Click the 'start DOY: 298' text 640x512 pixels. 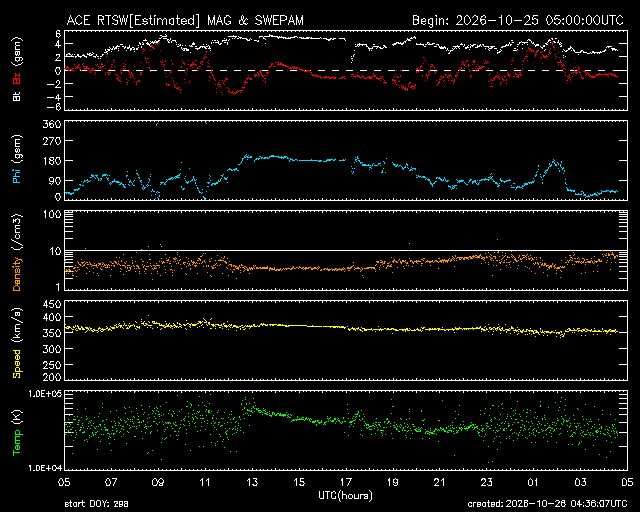[x=96, y=504]
